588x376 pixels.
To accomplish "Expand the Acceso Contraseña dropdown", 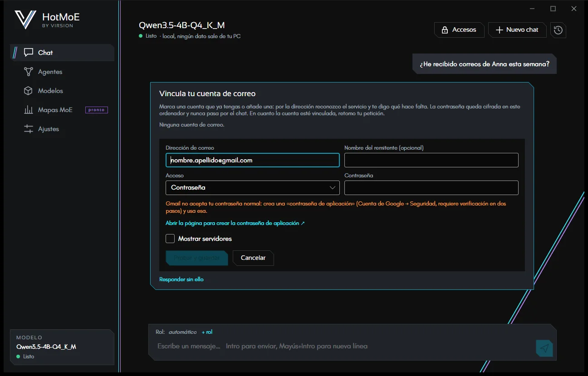I will tap(253, 187).
